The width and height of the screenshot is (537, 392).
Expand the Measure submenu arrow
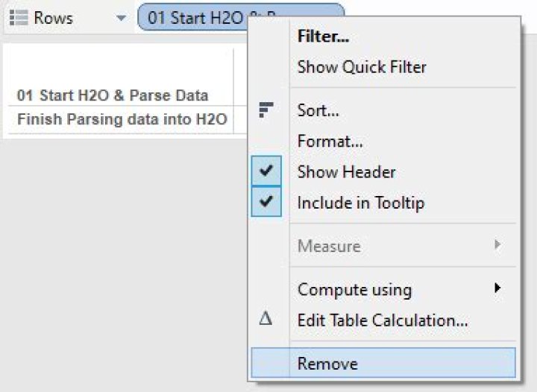(x=497, y=245)
